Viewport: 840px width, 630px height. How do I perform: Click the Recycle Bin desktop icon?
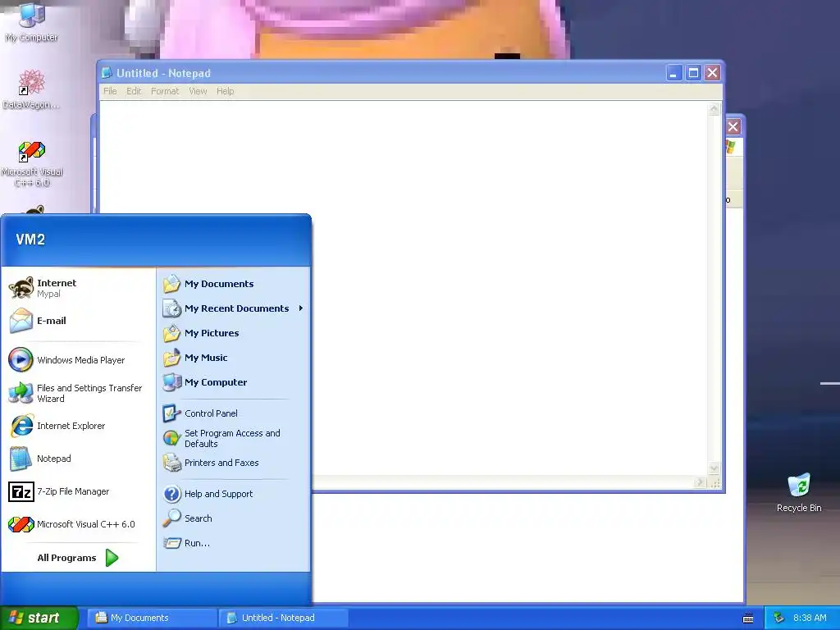point(799,493)
